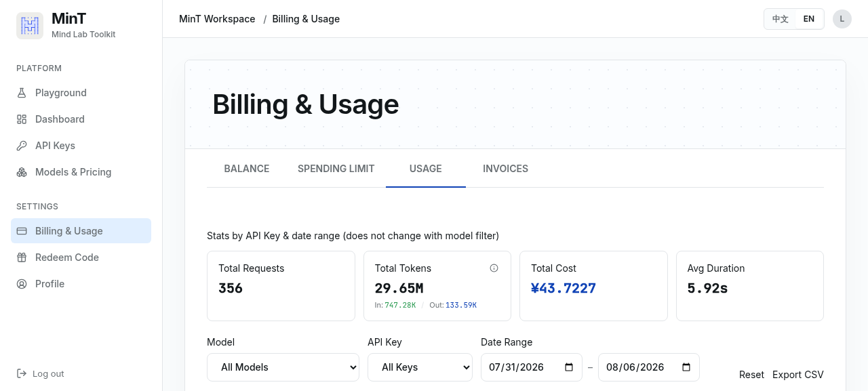Click Billing & Usage breadcrumb
Image resolution: width=868 pixels, height=391 pixels.
coord(306,19)
